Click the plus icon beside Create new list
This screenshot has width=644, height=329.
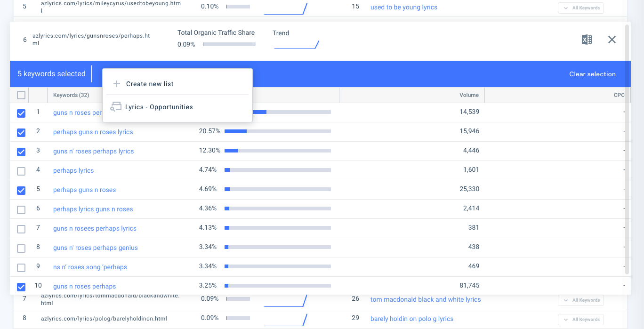pyautogui.click(x=116, y=84)
